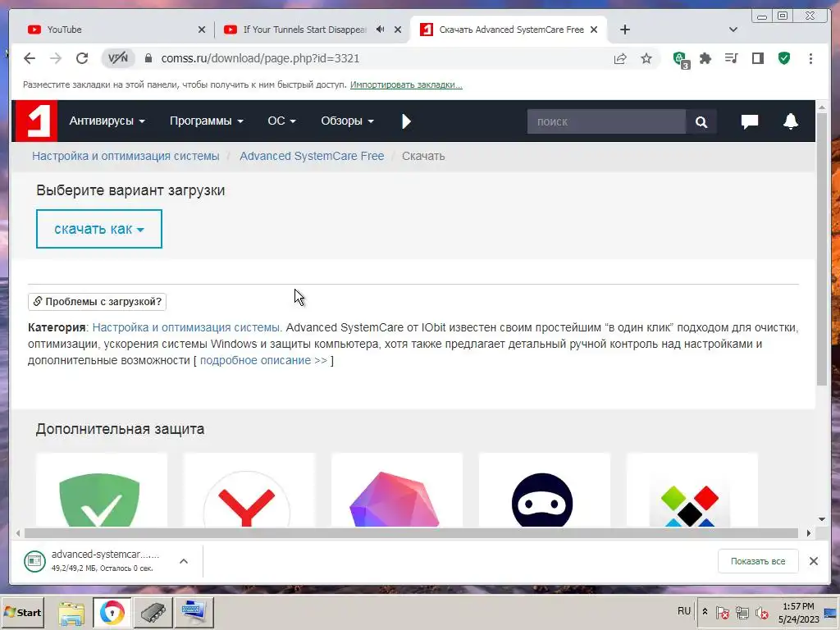
Task: Click the browser taskbar icon
Action: (x=112, y=613)
